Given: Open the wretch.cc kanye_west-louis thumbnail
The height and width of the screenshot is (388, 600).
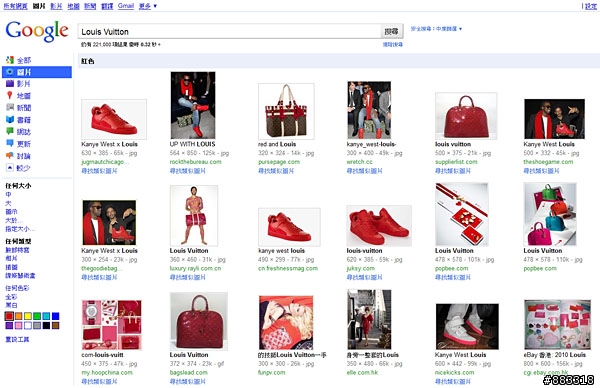Looking at the screenshot, I should 369,110.
